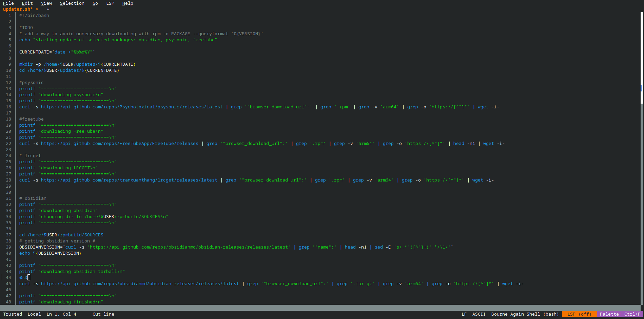The image size is (644, 319).
Task: Click the #!/bin/bash shebang line
Action: pos(34,15)
